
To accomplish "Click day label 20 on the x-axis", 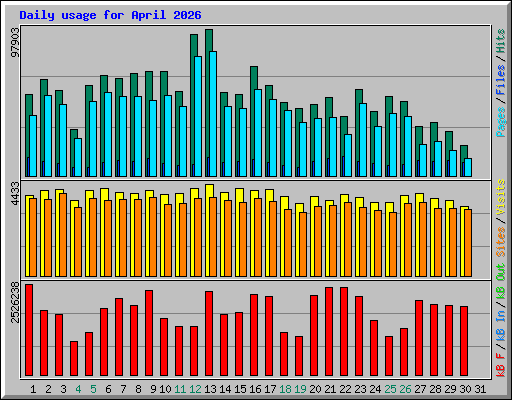I will (x=315, y=389).
